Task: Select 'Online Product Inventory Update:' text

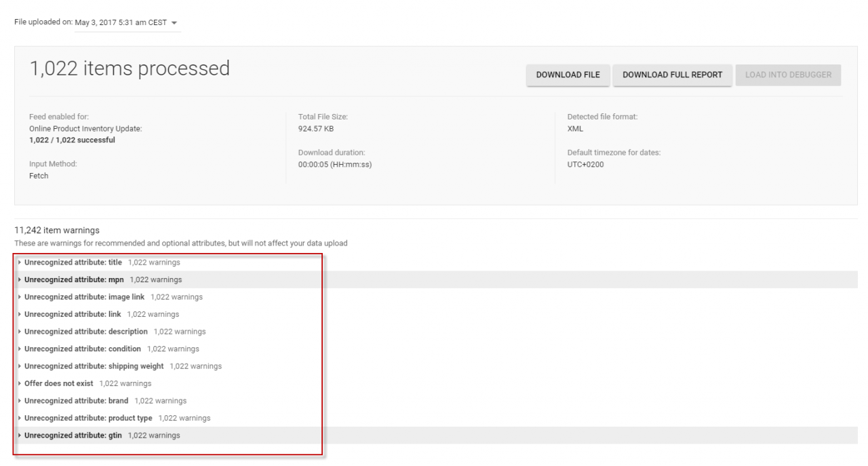Action: point(85,128)
